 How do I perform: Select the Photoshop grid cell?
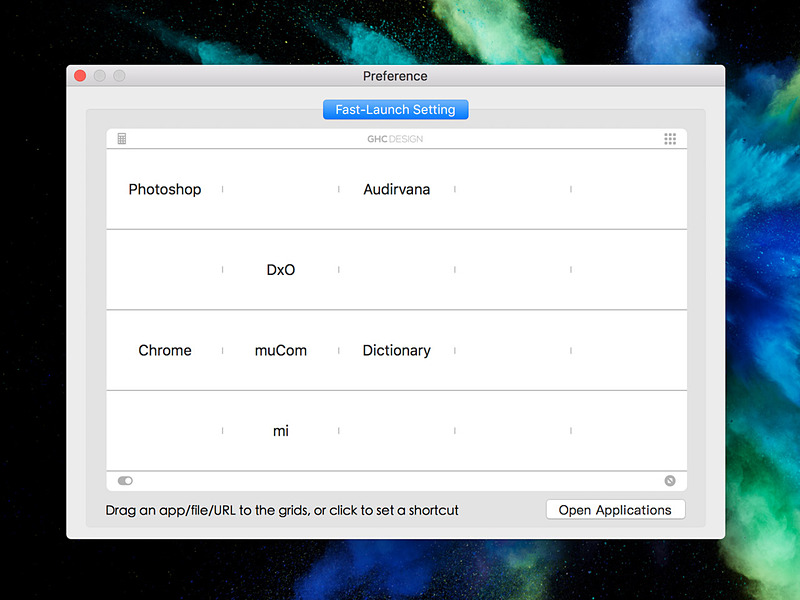(x=165, y=189)
